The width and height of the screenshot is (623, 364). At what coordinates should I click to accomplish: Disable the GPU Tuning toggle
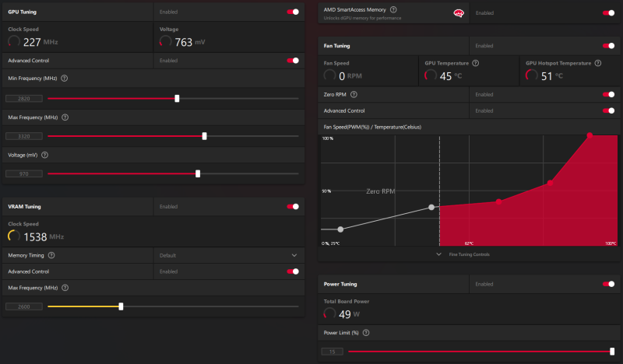coord(293,12)
